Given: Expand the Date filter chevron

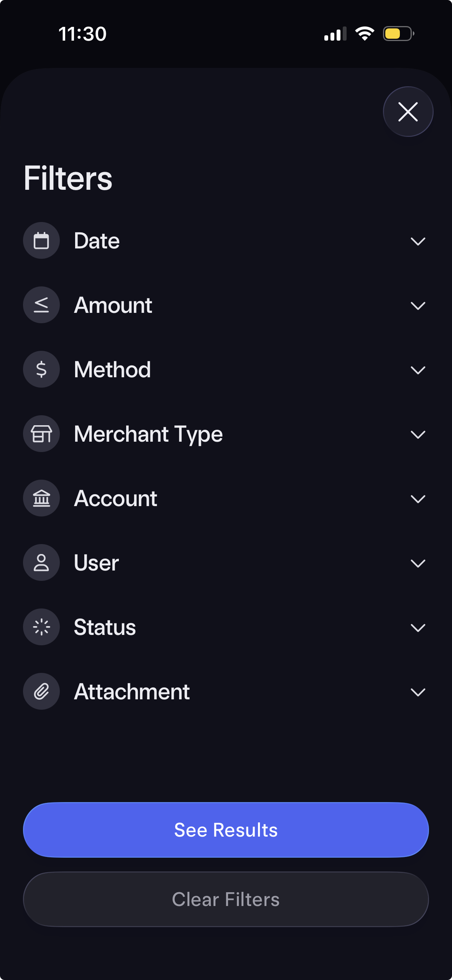Looking at the screenshot, I should click(x=417, y=241).
